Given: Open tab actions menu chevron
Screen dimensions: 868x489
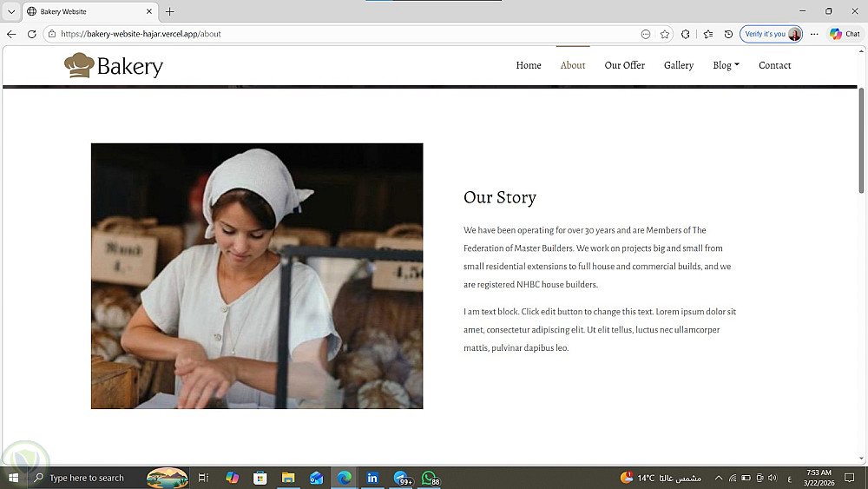Looking at the screenshot, I should click(x=11, y=11).
